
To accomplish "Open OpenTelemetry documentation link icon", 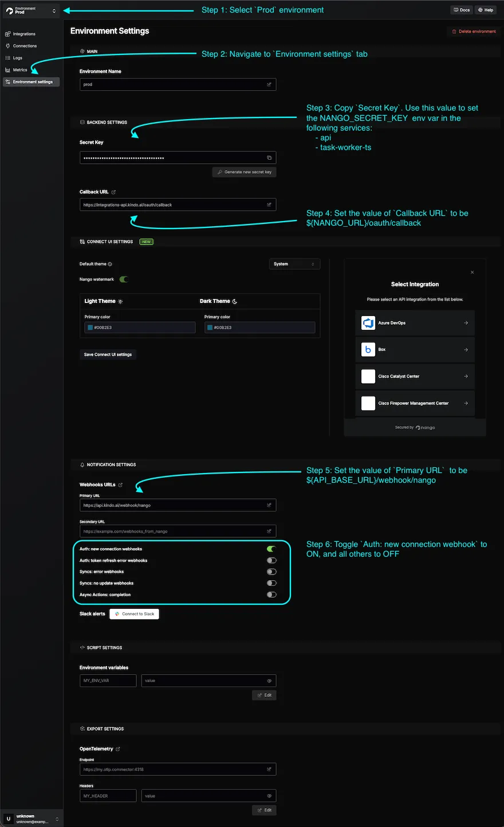I will pos(118,749).
